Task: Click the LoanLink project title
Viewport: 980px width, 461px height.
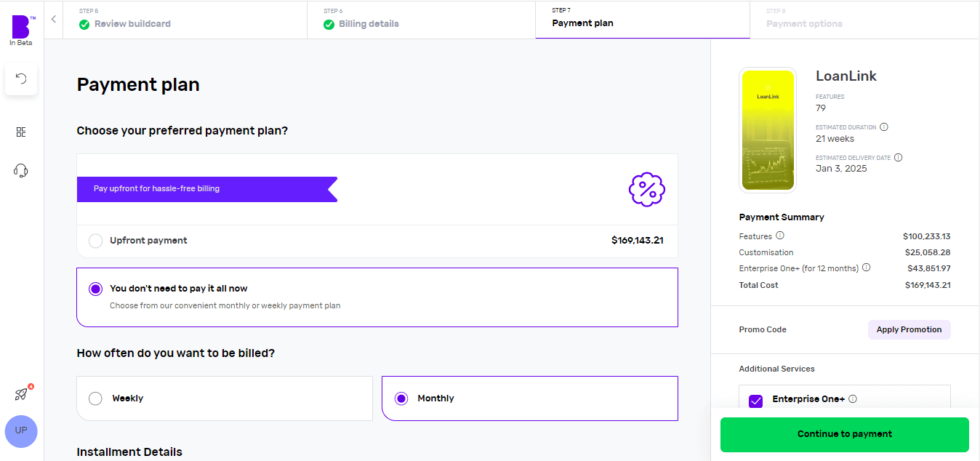Action: click(x=846, y=76)
